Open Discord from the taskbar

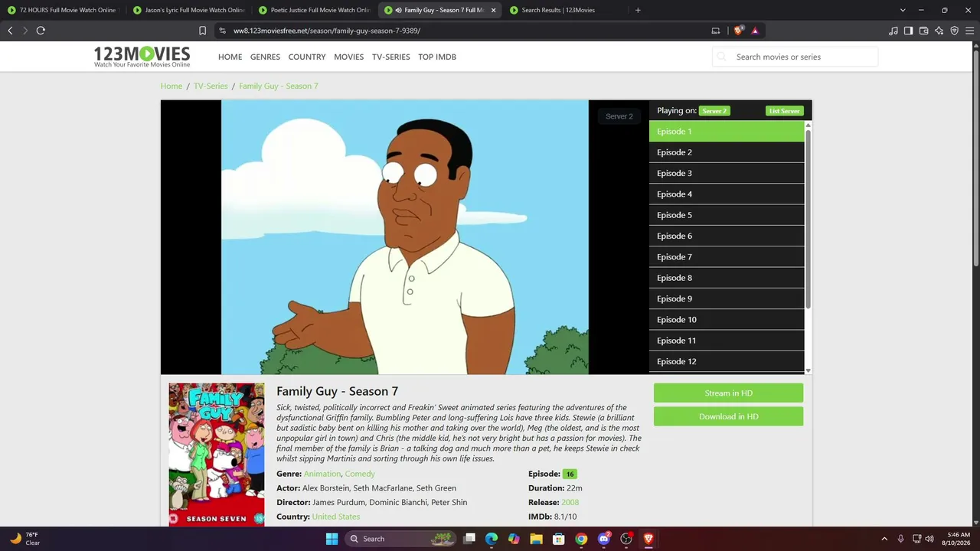click(604, 539)
